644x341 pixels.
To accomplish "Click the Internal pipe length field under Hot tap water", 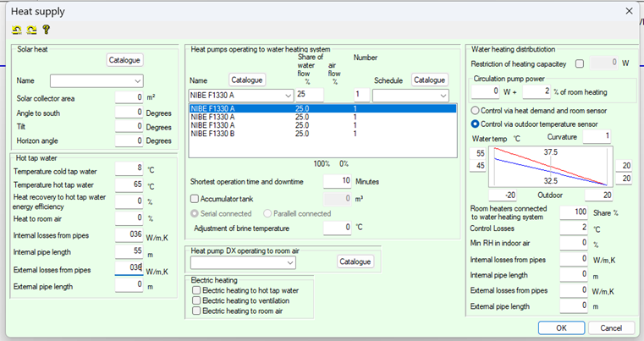I will click(x=129, y=252).
